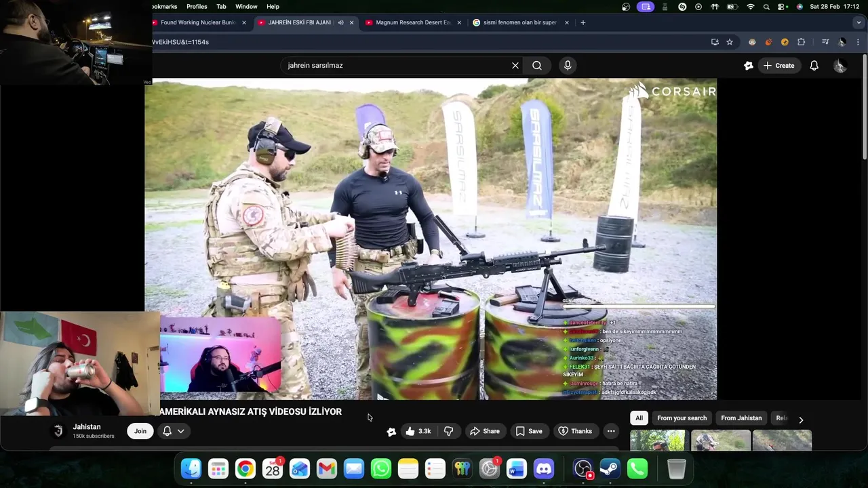868x488 pixels.
Task: Expand notification options chevron beside bell
Action: (181, 431)
